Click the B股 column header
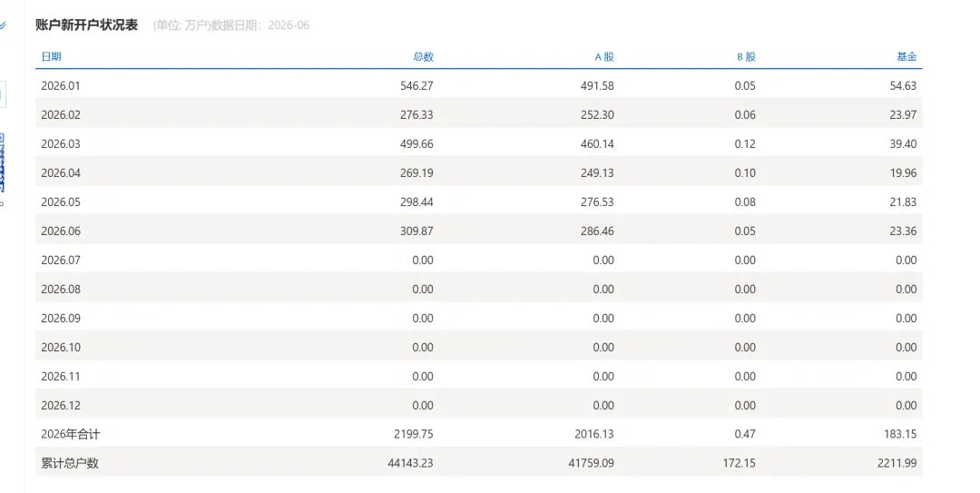Viewport: 980px width, 493px height. 746,56
